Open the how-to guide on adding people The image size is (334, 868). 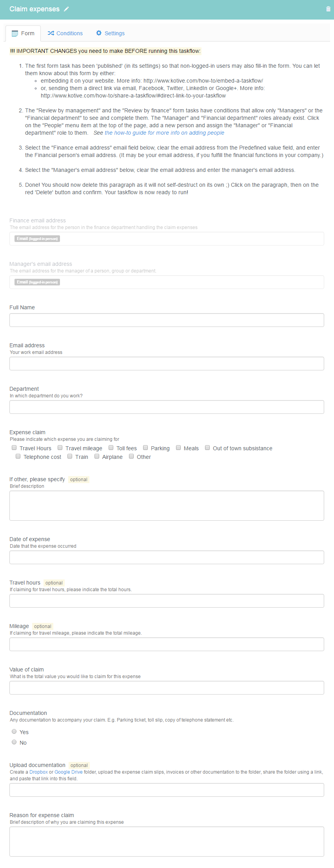(x=164, y=133)
